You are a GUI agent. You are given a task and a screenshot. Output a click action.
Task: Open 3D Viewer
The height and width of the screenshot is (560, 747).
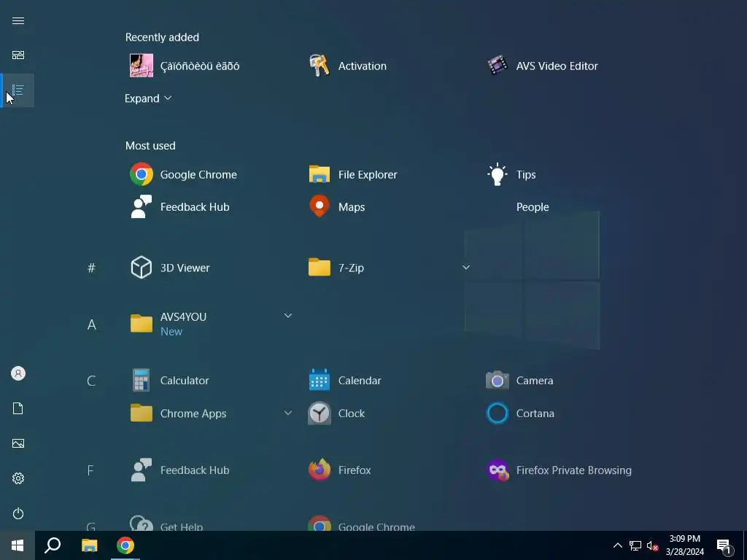click(x=170, y=268)
